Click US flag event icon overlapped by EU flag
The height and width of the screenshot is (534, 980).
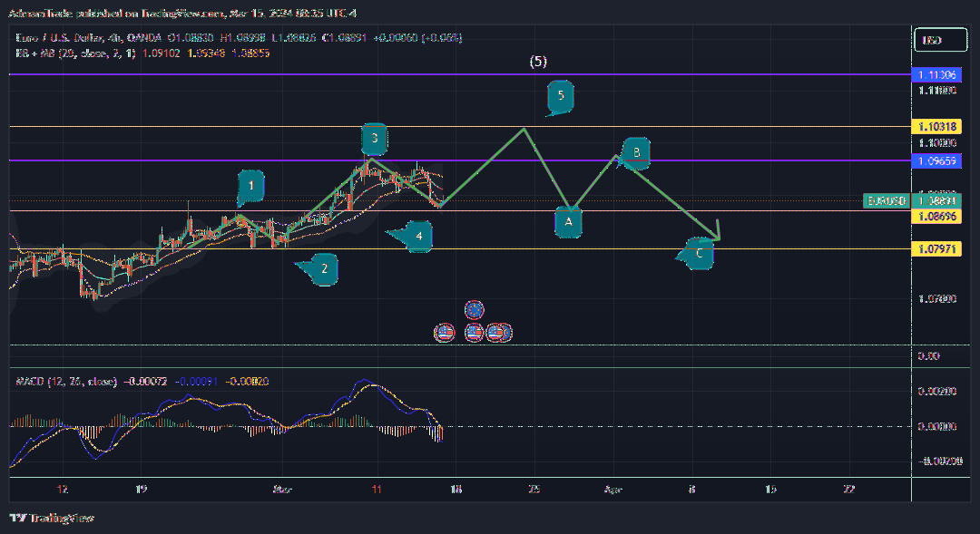494,333
